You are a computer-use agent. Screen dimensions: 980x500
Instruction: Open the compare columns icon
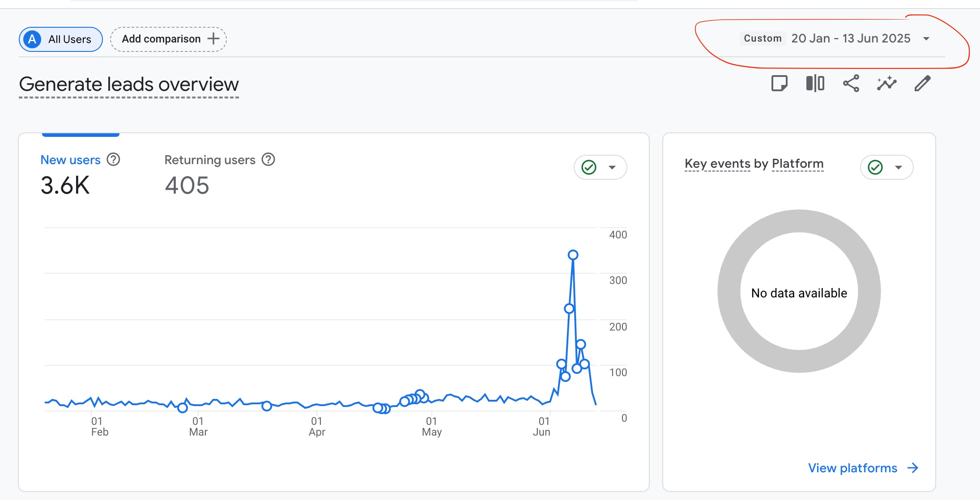[815, 83]
